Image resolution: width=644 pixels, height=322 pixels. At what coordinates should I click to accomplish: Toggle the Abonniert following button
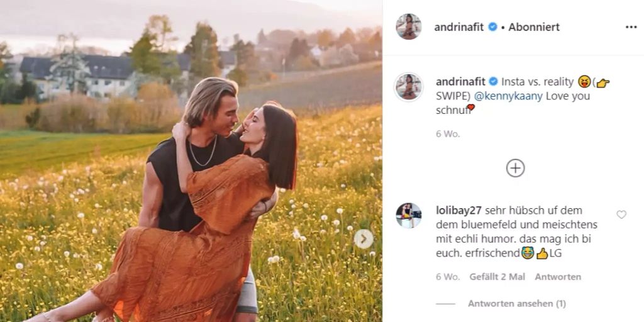click(x=534, y=27)
